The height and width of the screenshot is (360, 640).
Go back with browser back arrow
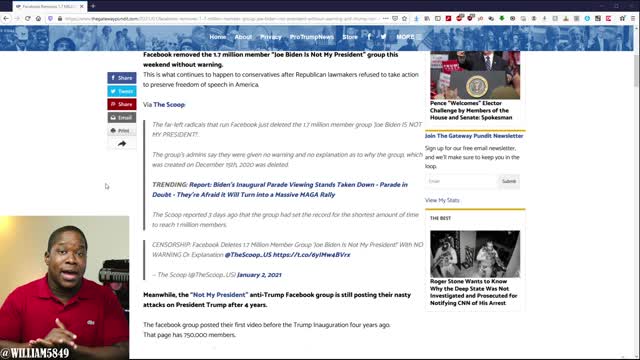click(6, 18)
